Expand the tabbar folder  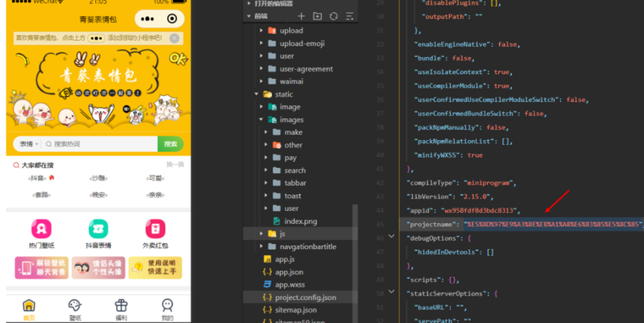point(266,183)
